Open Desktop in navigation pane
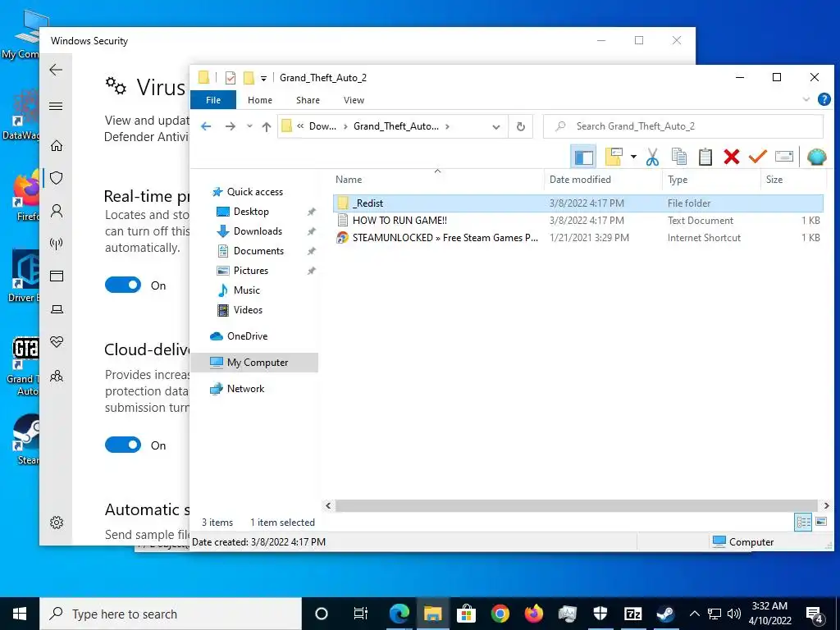Viewport: 840px width, 630px height. [251, 212]
